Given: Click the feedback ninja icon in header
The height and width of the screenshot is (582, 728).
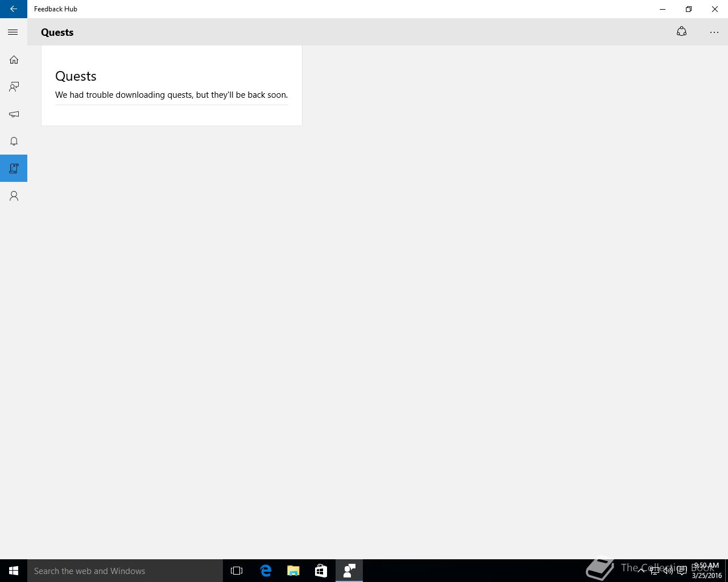Looking at the screenshot, I should [x=681, y=32].
